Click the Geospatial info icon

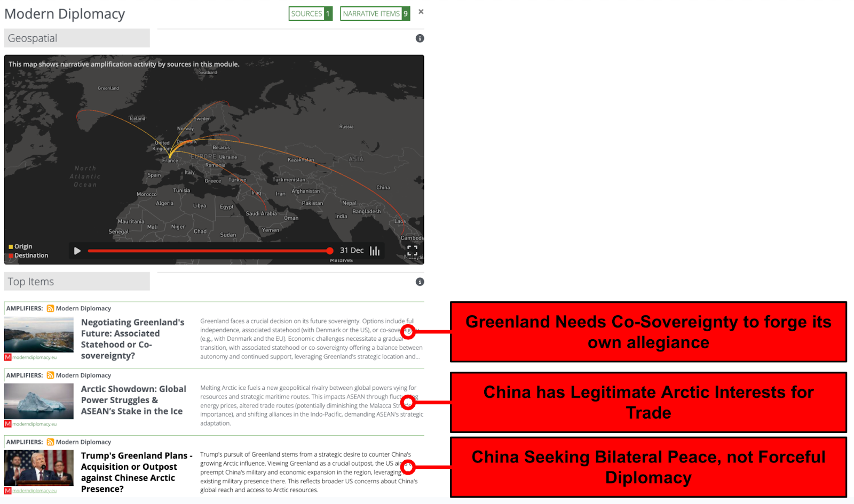420,38
